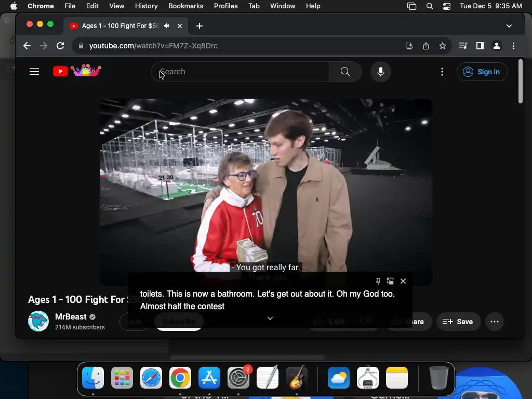The height and width of the screenshot is (399, 532).
Task: Go back to the previous page
Action: coord(27,46)
